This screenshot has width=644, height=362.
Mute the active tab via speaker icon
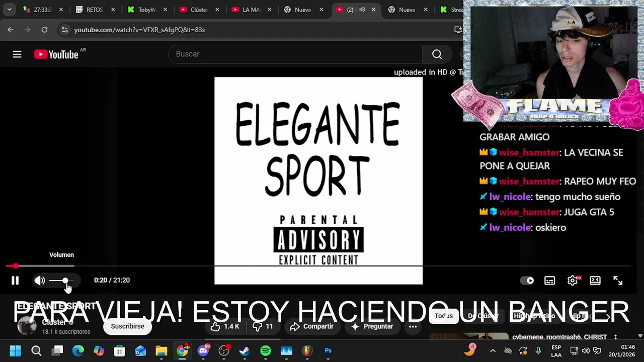(x=362, y=10)
